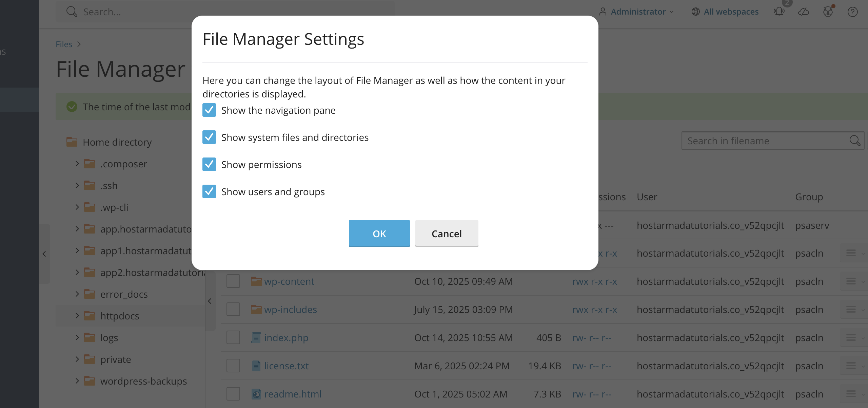Collapse the navigation pane splitter arrow

point(210,301)
